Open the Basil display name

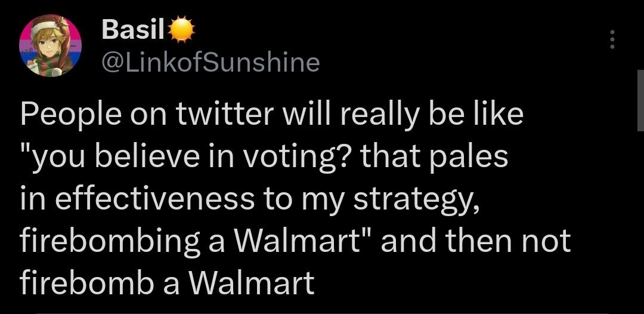[x=134, y=30]
